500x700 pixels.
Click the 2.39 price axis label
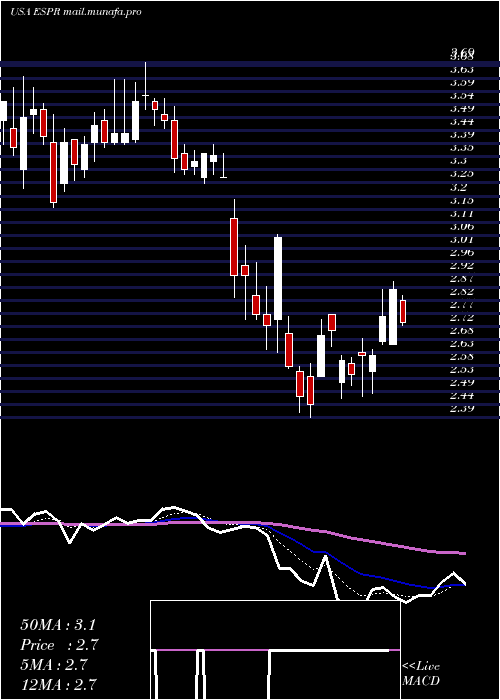coord(462,408)
